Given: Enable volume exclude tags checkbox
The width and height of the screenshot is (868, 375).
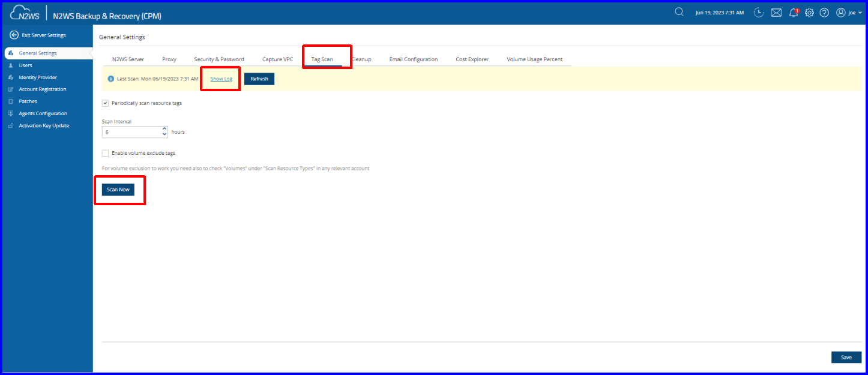Looking at the screenshot, I should coord(106,153).
